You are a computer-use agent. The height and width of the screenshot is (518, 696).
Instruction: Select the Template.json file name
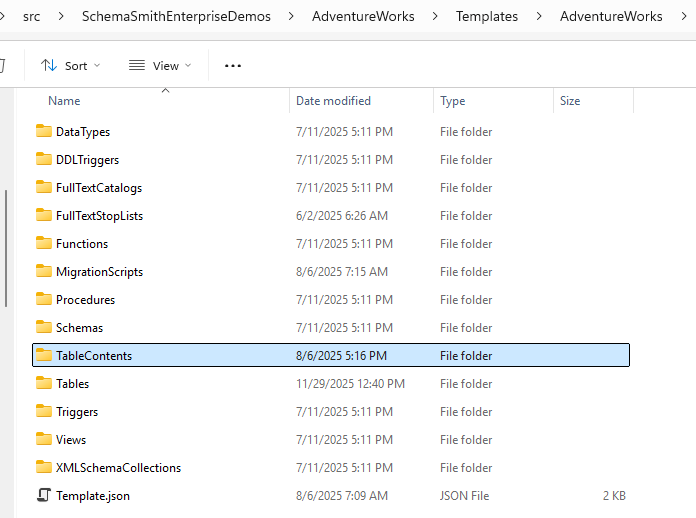(93, 495)
